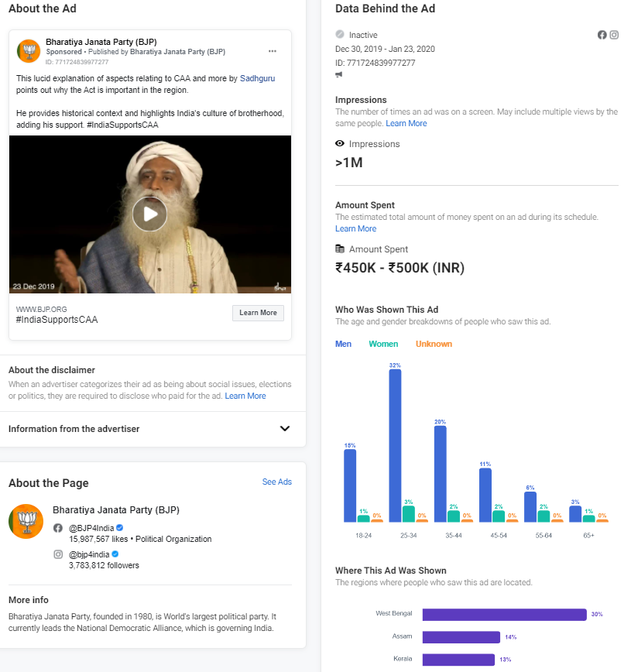The width and height of the screenshot is (631, 672).
Task: Open Learn More link under Amount Spent
Action: (355, 229)
